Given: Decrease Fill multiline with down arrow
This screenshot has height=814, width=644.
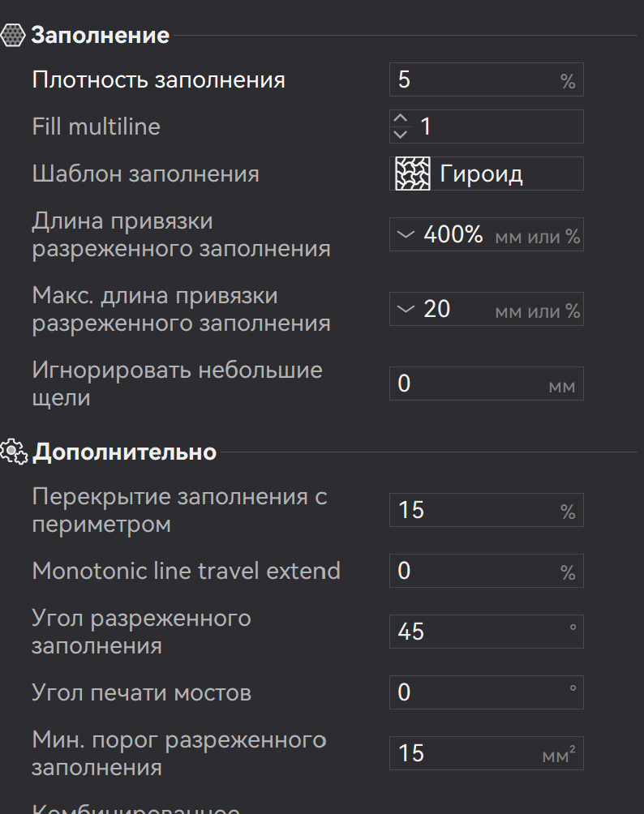Looking at the screenshot, I should click(x=400, y=135).
